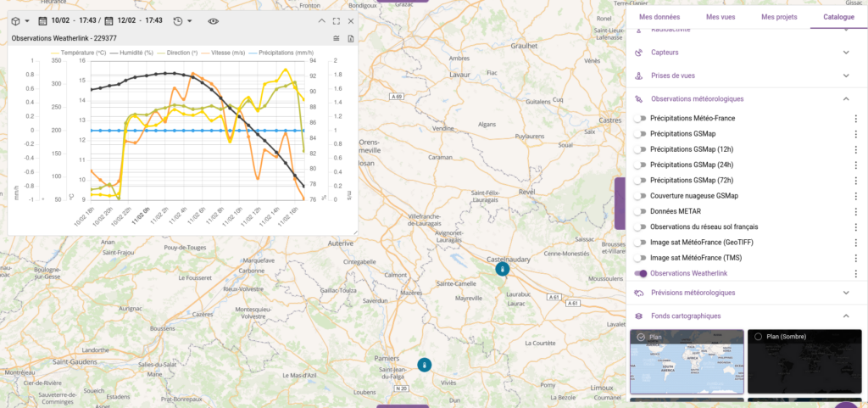Open the start date calendar 10/02
This screenshot has width=868, height=408.
[42, 21]
